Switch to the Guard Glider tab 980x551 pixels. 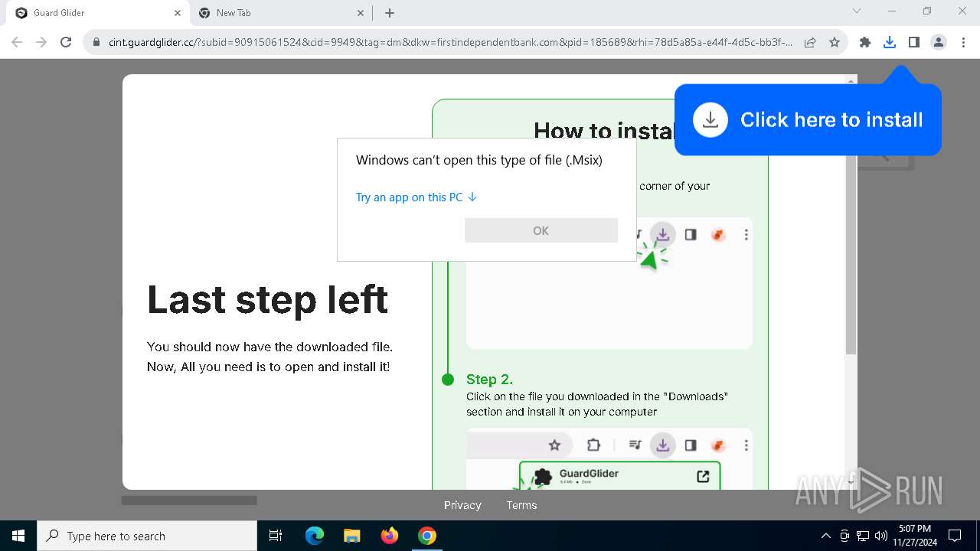[98, 13]
